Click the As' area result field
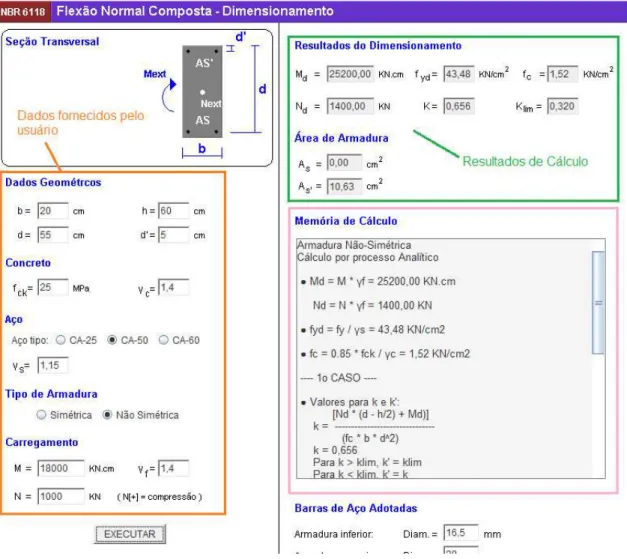The height and width of the screenshot is (559, 627). tap(344, 186)
